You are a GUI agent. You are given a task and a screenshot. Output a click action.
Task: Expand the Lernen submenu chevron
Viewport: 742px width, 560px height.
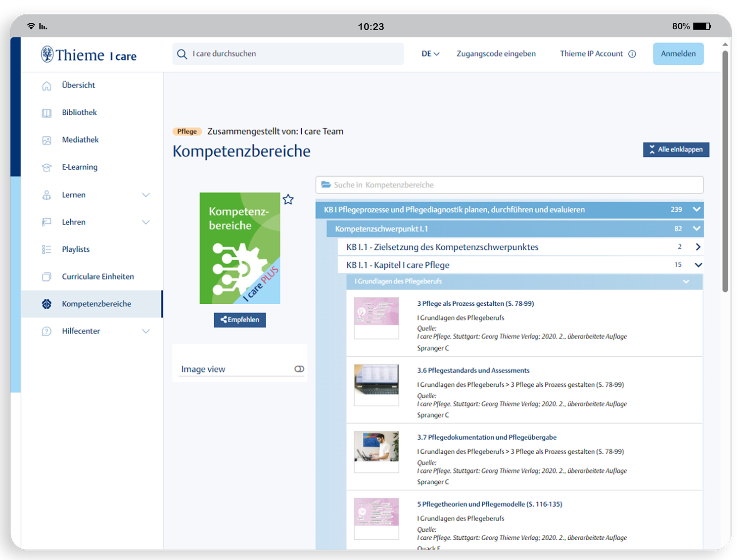pyautogui.click(x=146, y=195)
